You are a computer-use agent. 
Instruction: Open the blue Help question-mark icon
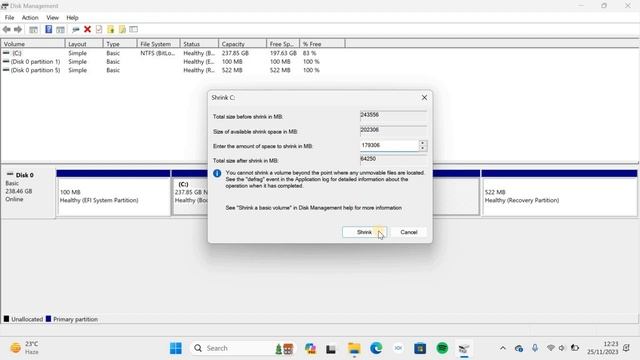pos(49,29)
